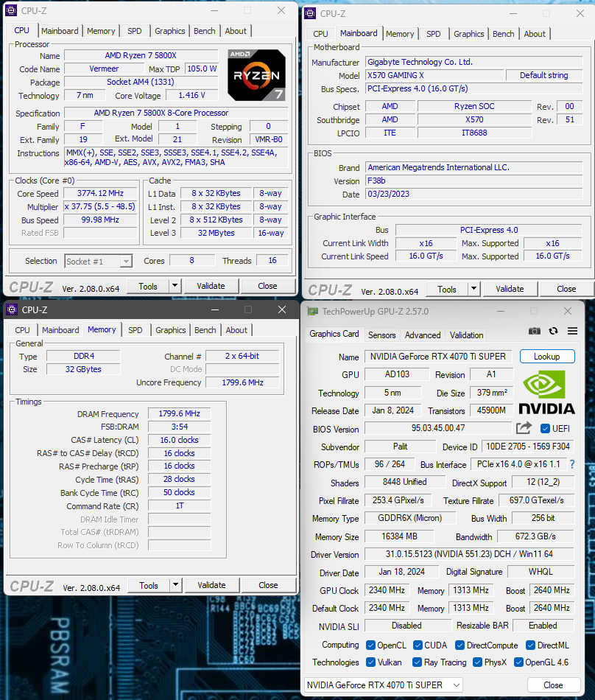Viewport: 595px width, 700px height.
Task: Toggle the UEFI checkbox
Action: pyautogui.click(x=545, y=429)
